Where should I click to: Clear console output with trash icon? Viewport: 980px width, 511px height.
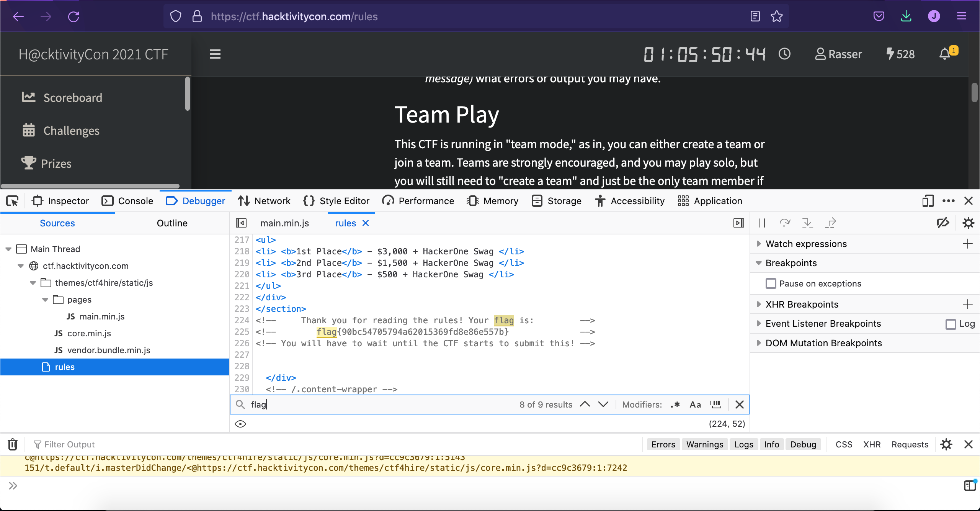(x=13, y=444)
